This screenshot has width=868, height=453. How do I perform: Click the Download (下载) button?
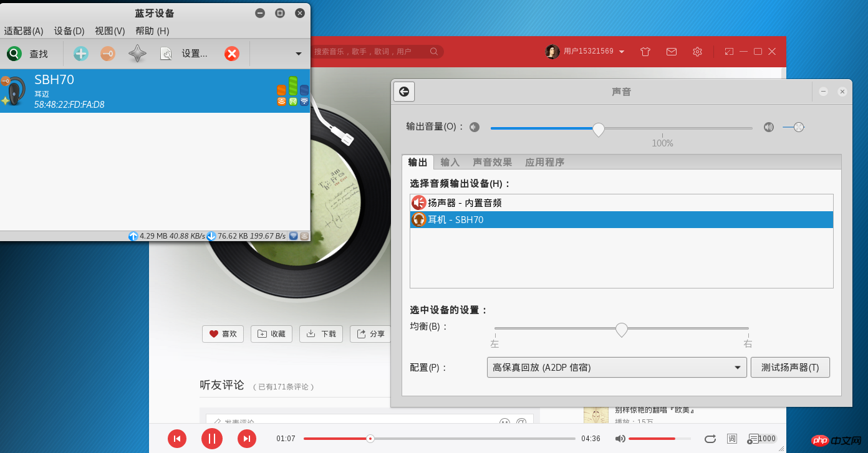[x=322, y=334]
